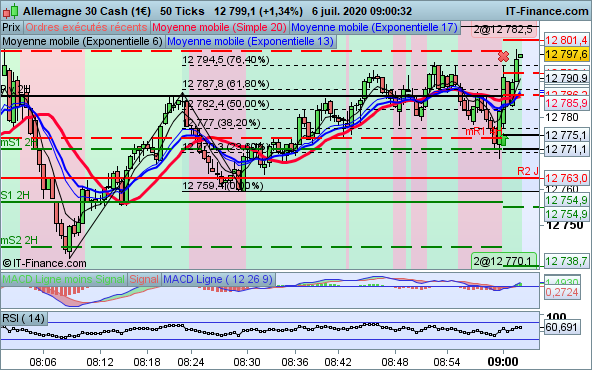The width and height of the screenshot is (592, 370).
Task: Click the green up-arrow trade marker
Action: (504, 140)
